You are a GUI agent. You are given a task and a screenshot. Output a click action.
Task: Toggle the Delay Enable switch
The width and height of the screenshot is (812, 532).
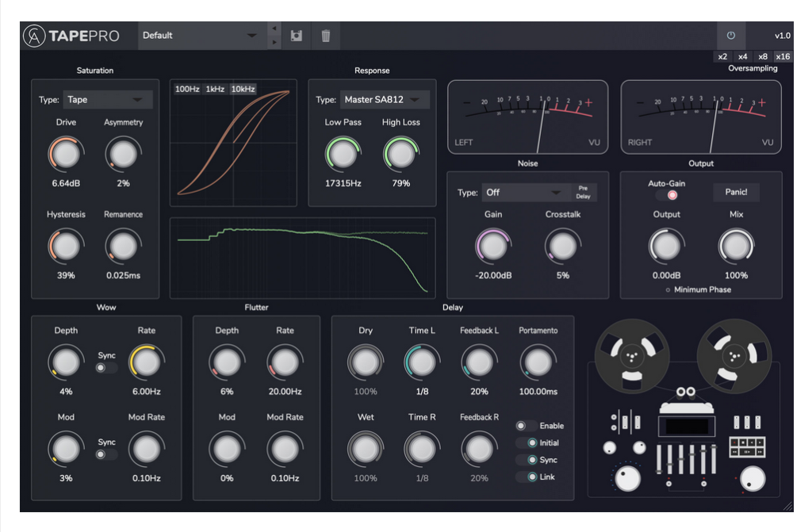[x=527, y=425]
